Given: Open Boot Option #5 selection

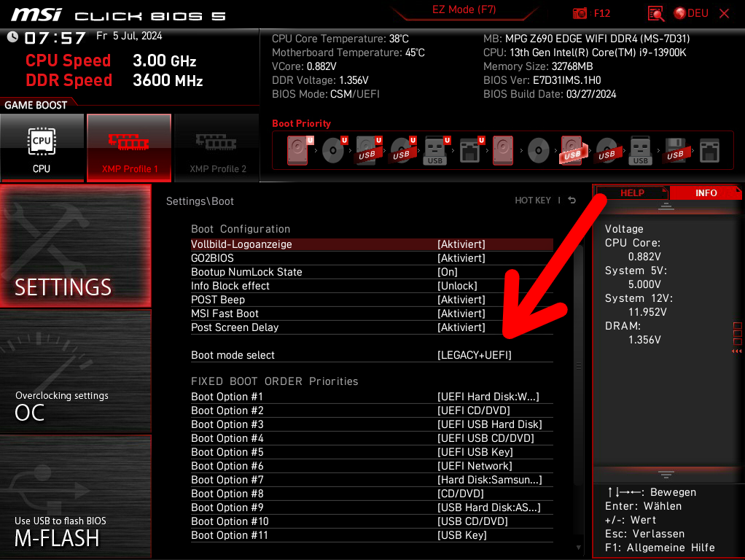Looking at the screenshot, I should [x=372, y=452].
